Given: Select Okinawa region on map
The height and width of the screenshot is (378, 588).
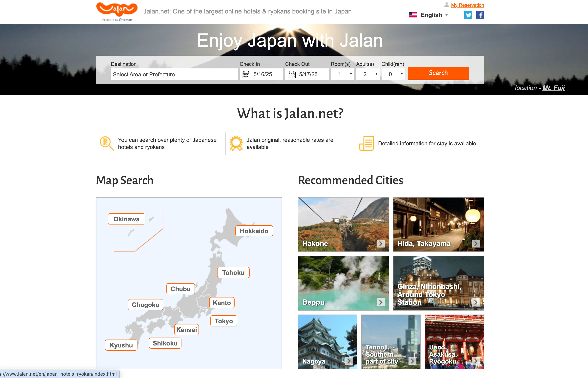Looking at the screenshot, I should [126, 219].
